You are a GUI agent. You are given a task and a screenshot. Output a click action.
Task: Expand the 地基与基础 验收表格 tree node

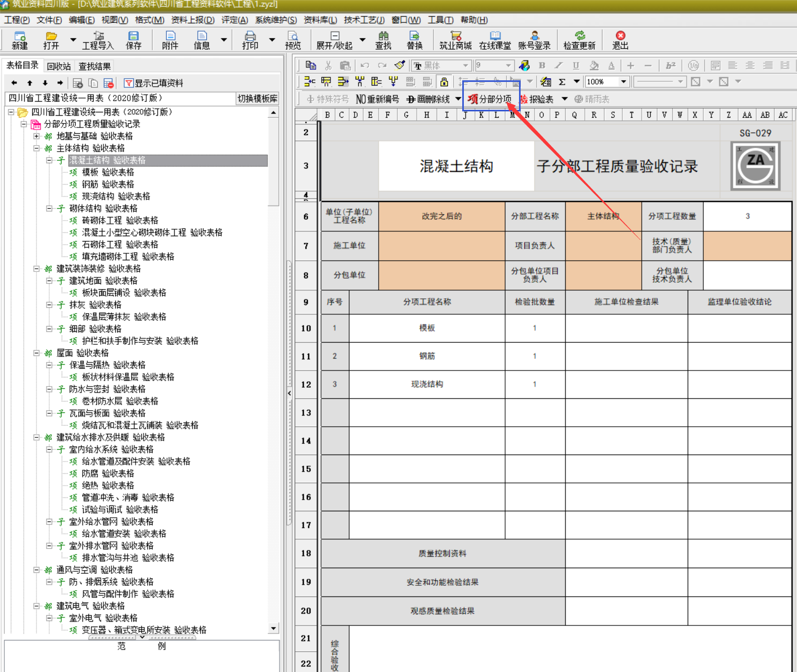tap(36, 136)
